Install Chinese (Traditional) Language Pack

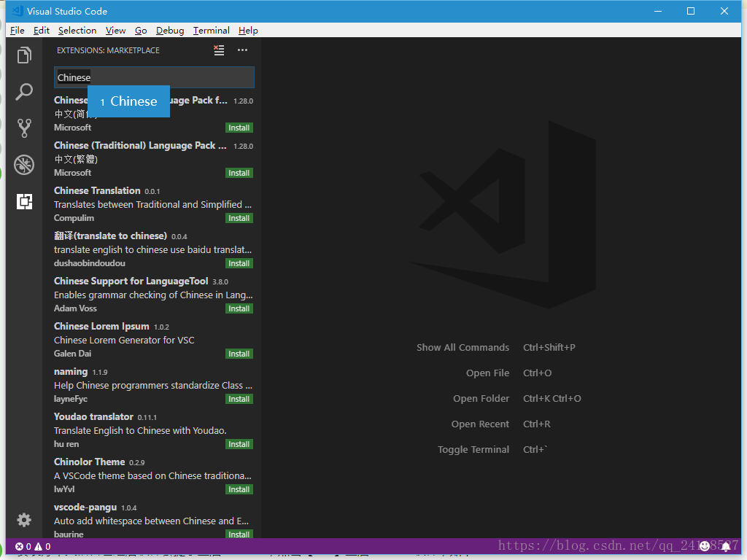point(239,173)
